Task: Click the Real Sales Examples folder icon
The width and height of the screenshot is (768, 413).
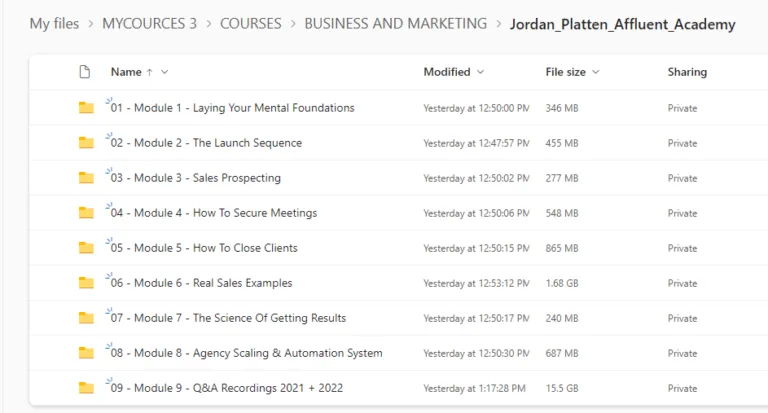Action: pos(86,283)
